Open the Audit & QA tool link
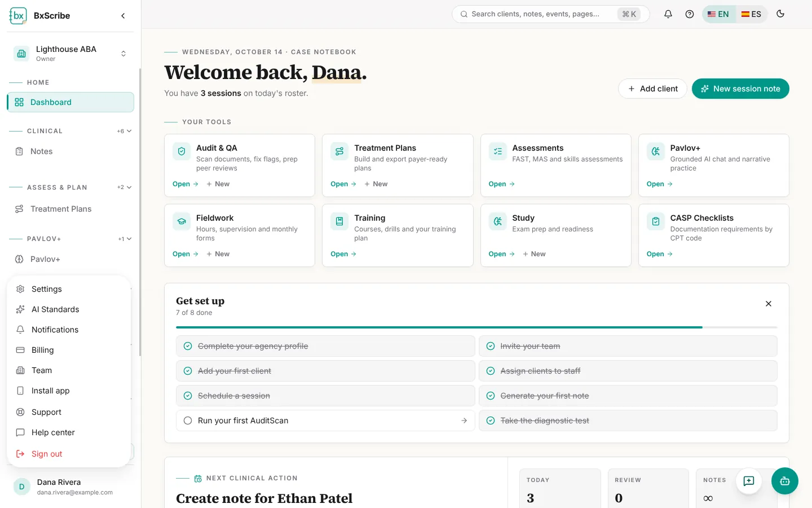The height and width of the screenshot is (508, 812). click(x=186, y=184)
